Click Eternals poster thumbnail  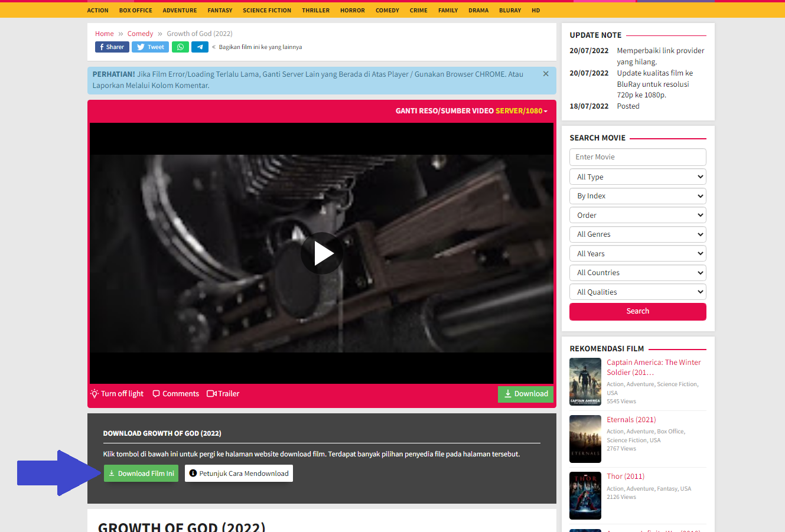pos(585,439)
